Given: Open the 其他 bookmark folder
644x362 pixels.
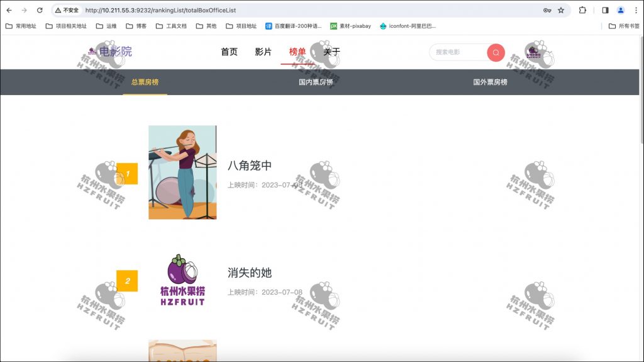Looking at the screenshot, I should click(206, 26).
